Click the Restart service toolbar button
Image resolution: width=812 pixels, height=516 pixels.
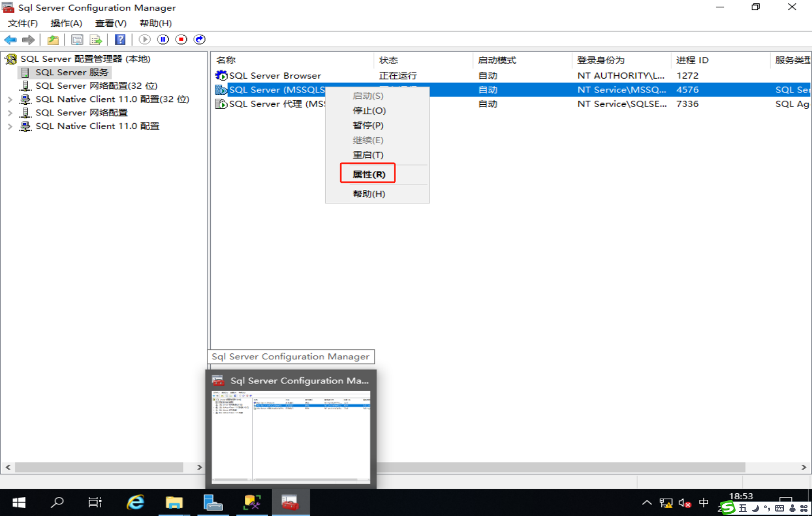[200, 40]
